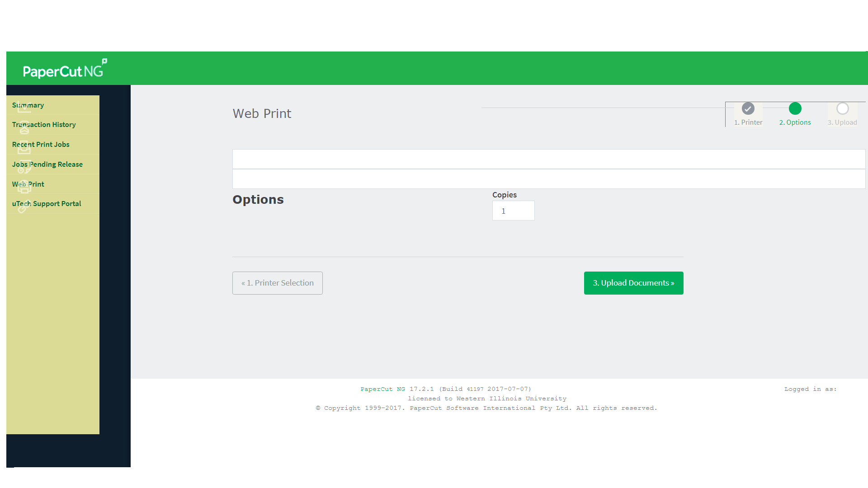The image size is (868, 488).
Task: Click the Web Print printer icon
Action: (24, 188)
